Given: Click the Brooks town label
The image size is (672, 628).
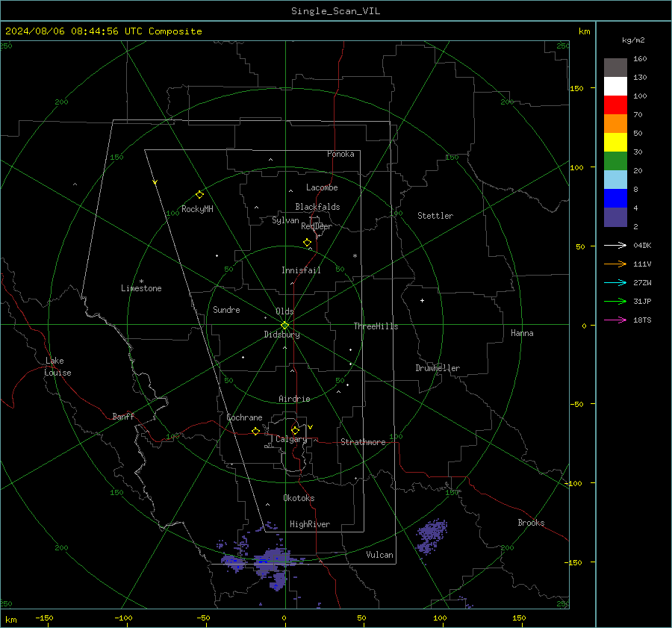Looking at the screenshot, I should (x=531, y=523).
